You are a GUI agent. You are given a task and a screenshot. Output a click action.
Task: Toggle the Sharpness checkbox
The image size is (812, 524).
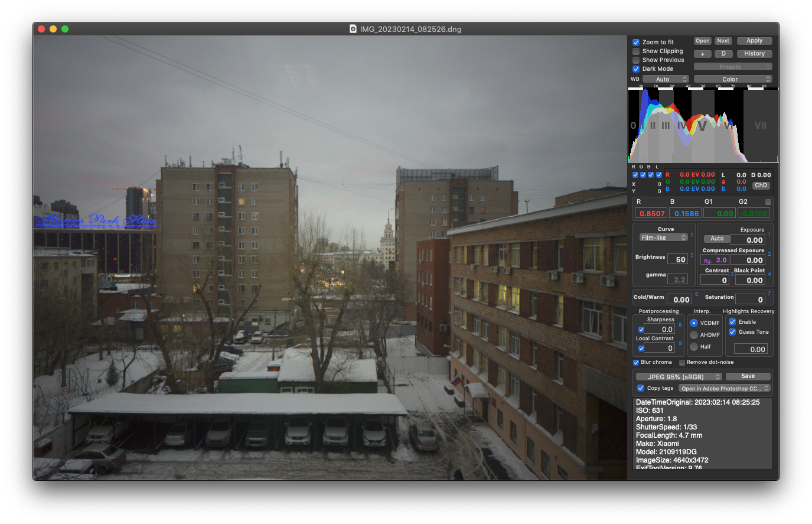click(x=641, y=330)
